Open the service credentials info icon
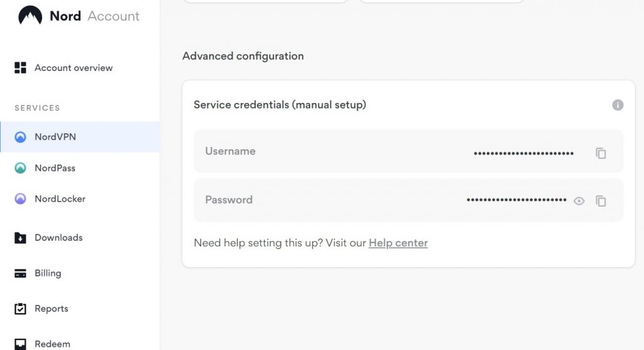Image resolution: width=644 pixels, height=350 pixels. (618, 105)
